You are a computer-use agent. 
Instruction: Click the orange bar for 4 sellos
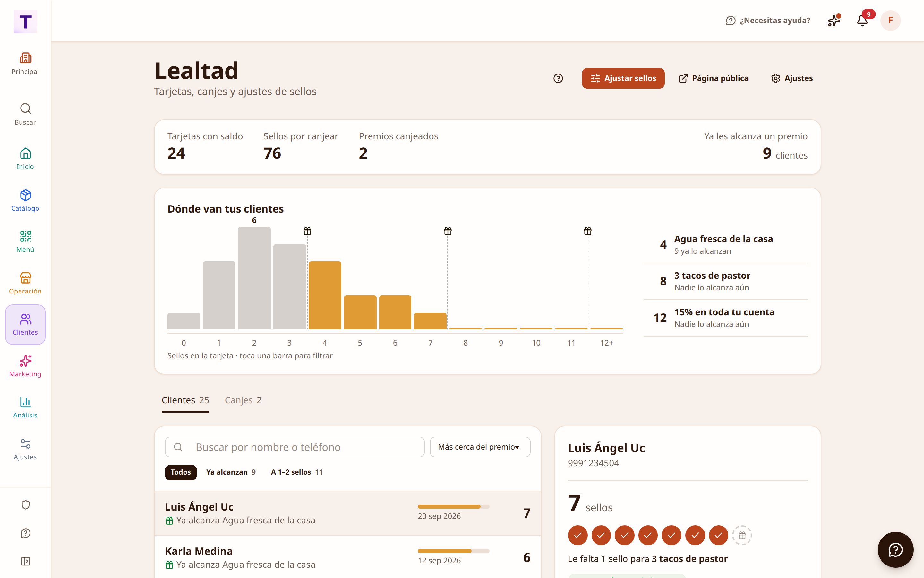(x=325, y=295)
